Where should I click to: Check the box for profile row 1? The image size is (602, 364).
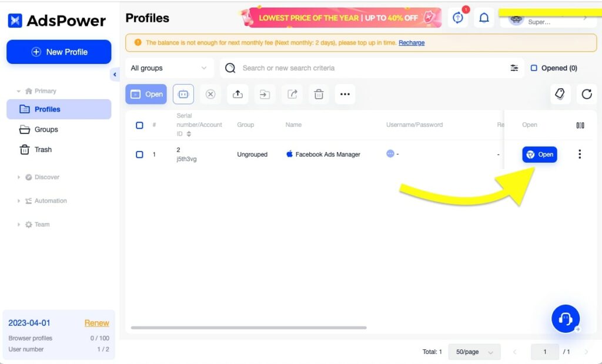click(139, 154)
